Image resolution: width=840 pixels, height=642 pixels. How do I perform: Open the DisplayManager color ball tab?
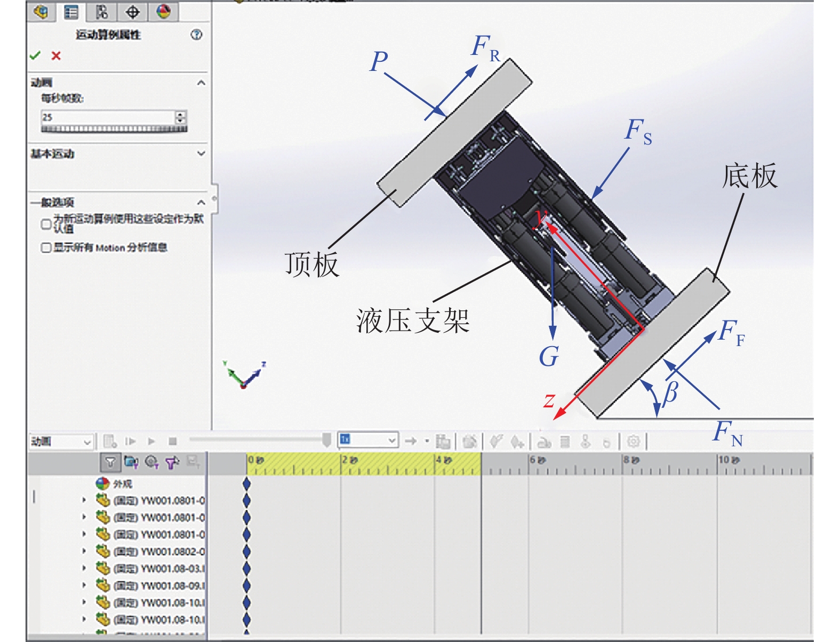pos(163,12)
